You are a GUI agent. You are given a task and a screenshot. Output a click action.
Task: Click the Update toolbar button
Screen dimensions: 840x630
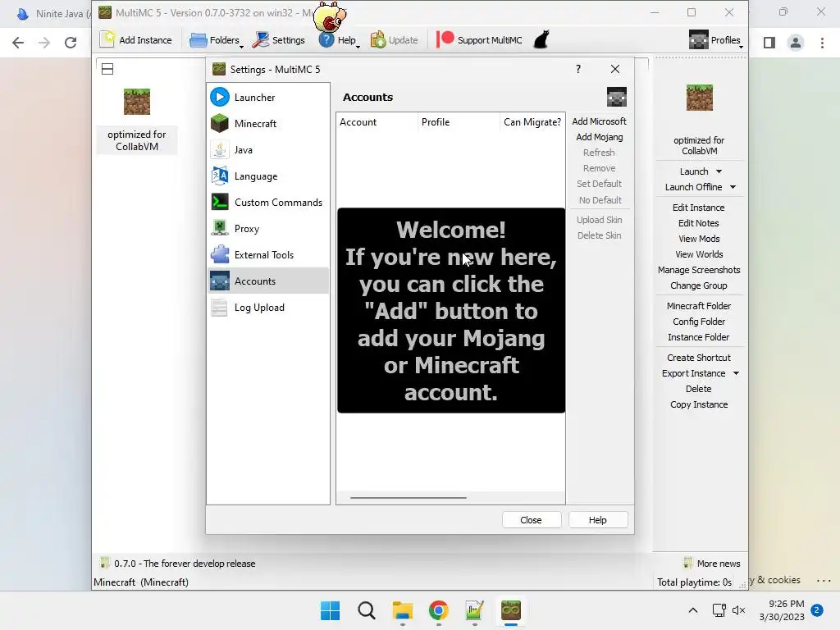coord(394,40)
